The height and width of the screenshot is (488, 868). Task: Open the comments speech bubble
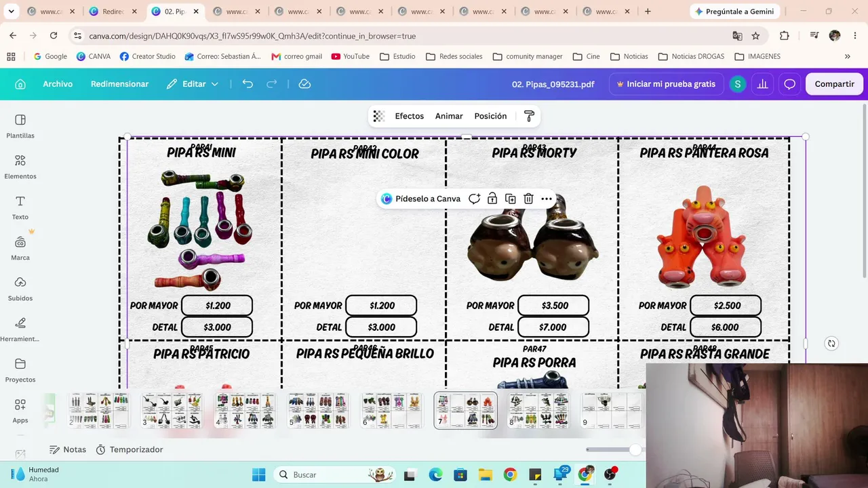789,84
